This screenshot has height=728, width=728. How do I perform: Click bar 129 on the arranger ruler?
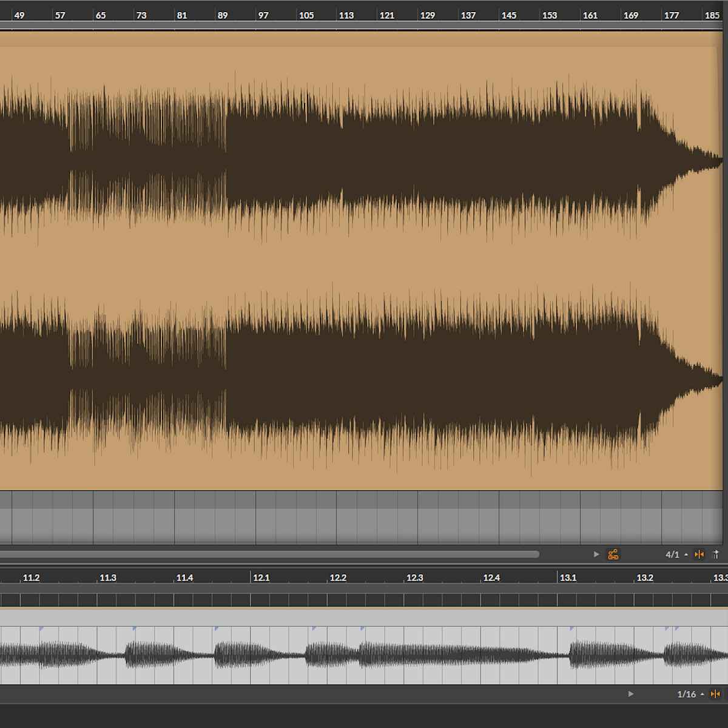click(x=427, y=15)
